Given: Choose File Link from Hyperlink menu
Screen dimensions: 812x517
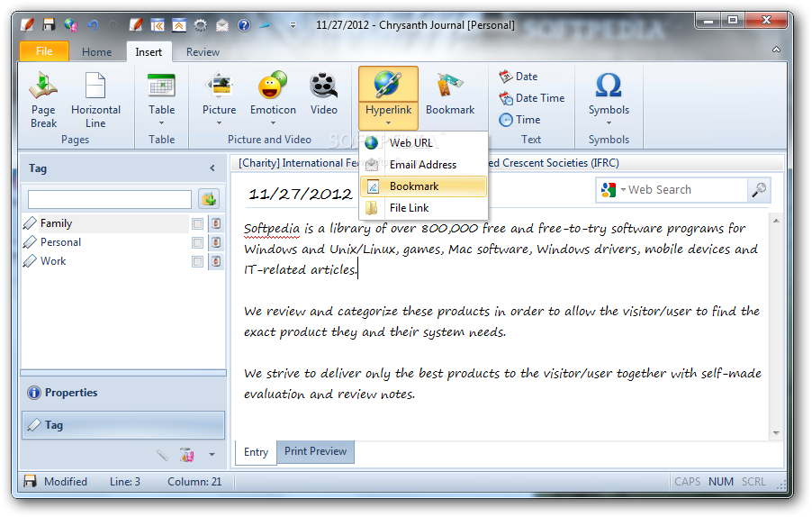Looking at the screenshot, I should click(424, 208).
